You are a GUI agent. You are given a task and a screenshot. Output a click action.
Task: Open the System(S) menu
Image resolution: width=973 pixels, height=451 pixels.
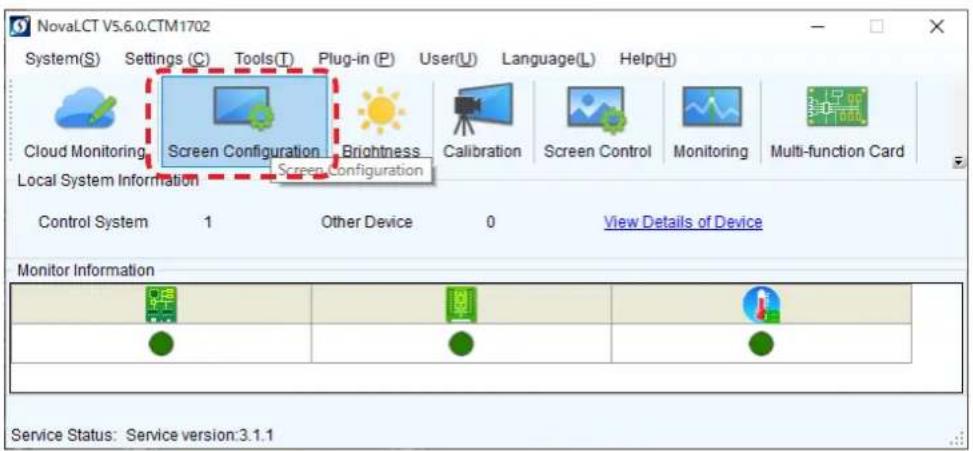tap(63, 60)
